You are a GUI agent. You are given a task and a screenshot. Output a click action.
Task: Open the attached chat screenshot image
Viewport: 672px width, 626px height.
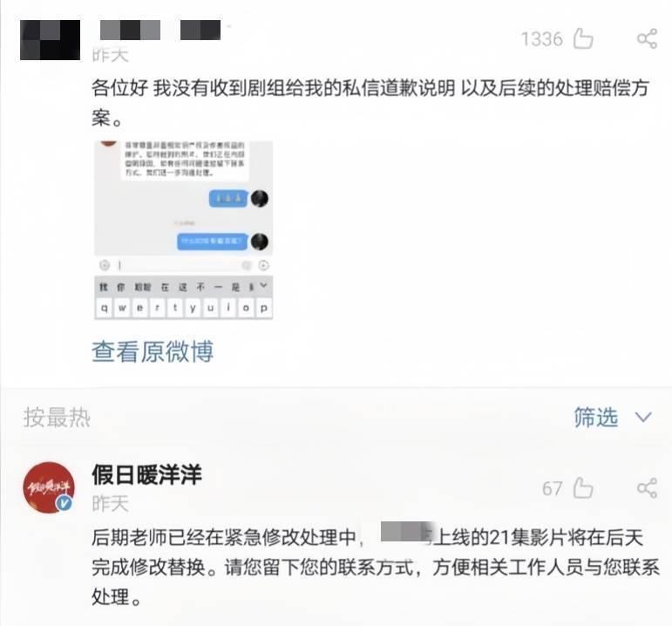coord(183,230)
